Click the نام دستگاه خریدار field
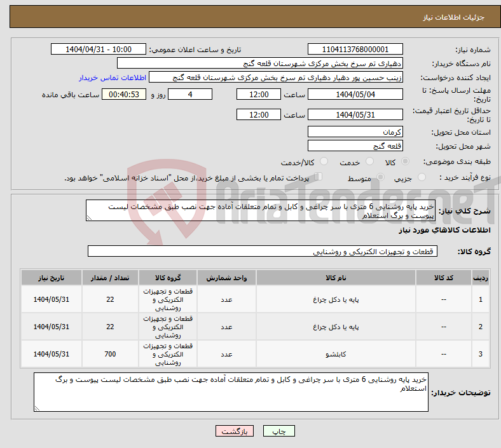501x448 pixels. point(259,64)
